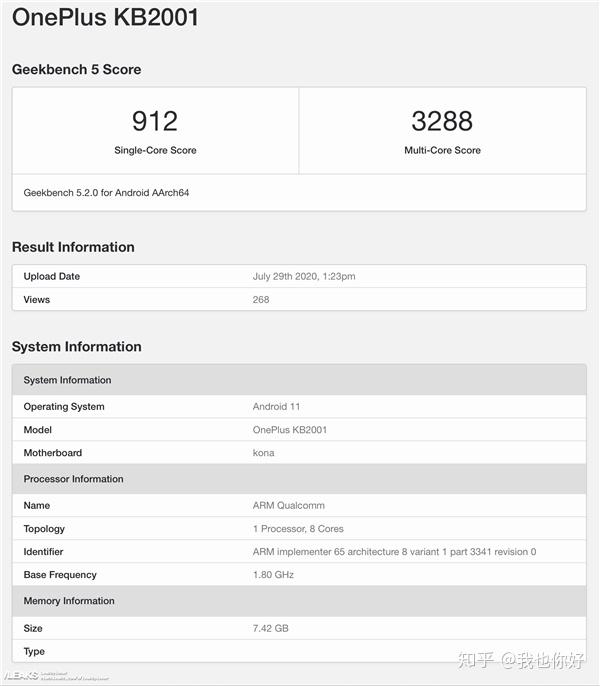
Task: Click the Upload Date value July 29th 2020
Action: (304, 276)
